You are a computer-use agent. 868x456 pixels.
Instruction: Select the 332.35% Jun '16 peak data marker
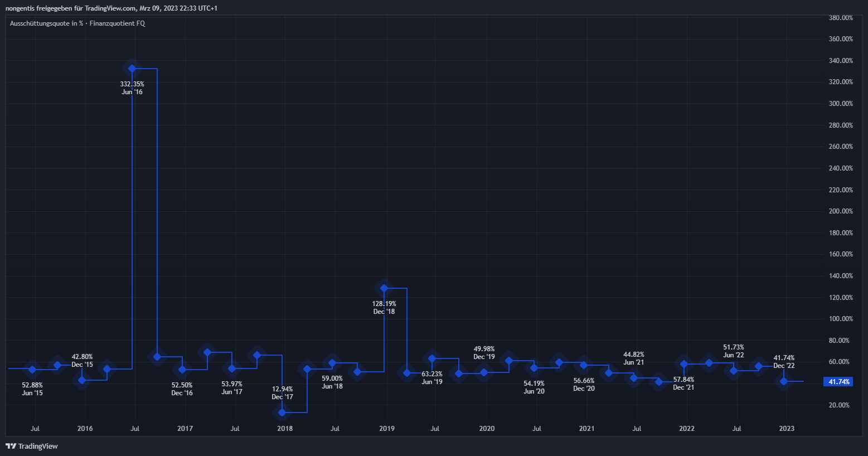point(132,69)
